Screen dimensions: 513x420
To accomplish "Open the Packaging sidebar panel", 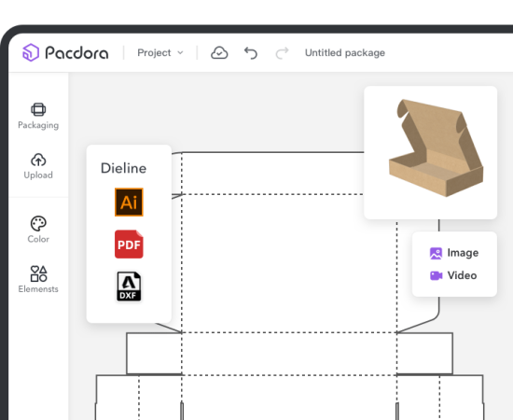I will pyautogui.click(x=38, y=117).
